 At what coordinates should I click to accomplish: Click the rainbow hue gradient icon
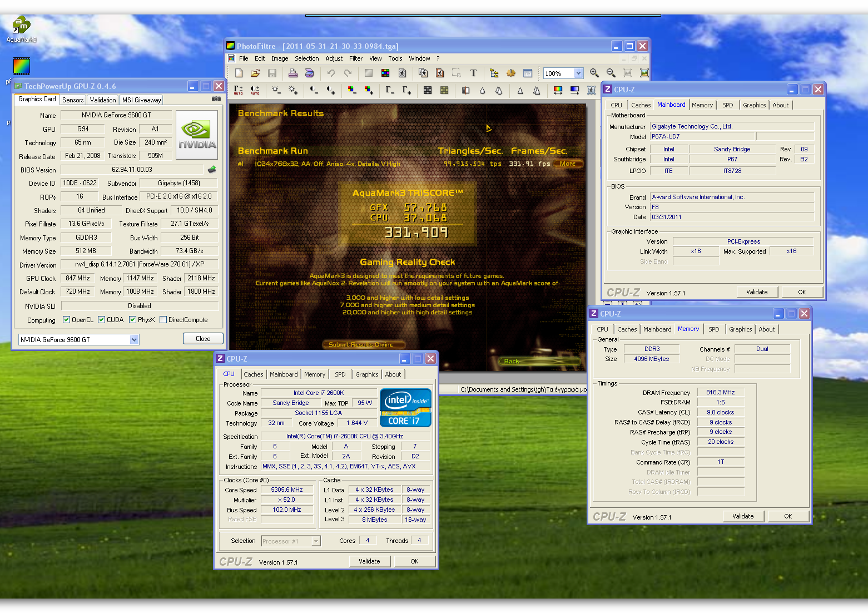pos(558,90)
